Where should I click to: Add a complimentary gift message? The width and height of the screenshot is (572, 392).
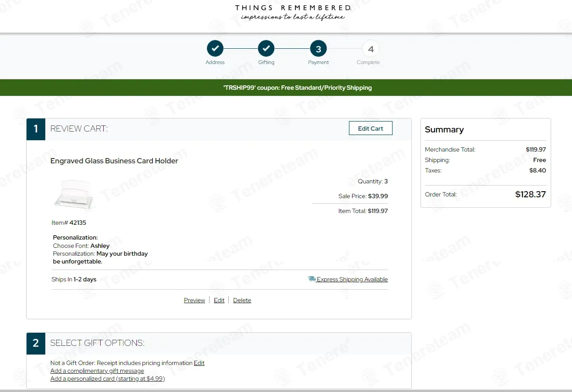click(97, 371)
